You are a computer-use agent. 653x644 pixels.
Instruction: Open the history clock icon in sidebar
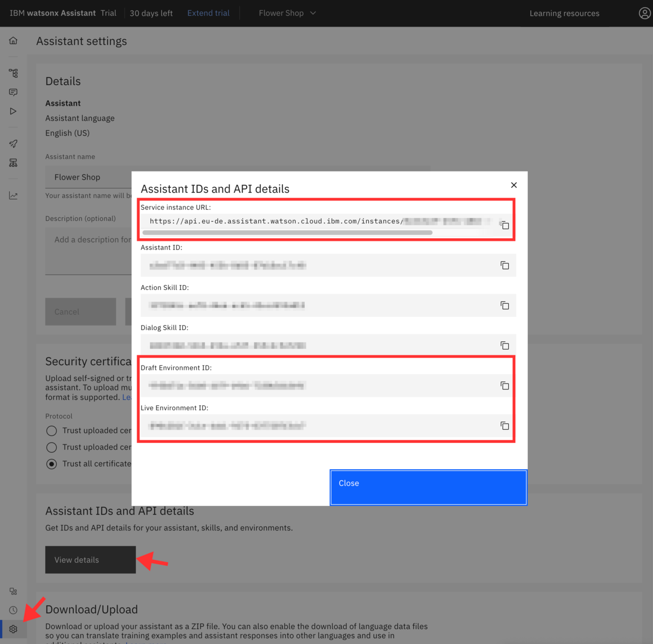pyautogui.click(x=13, y=610)
